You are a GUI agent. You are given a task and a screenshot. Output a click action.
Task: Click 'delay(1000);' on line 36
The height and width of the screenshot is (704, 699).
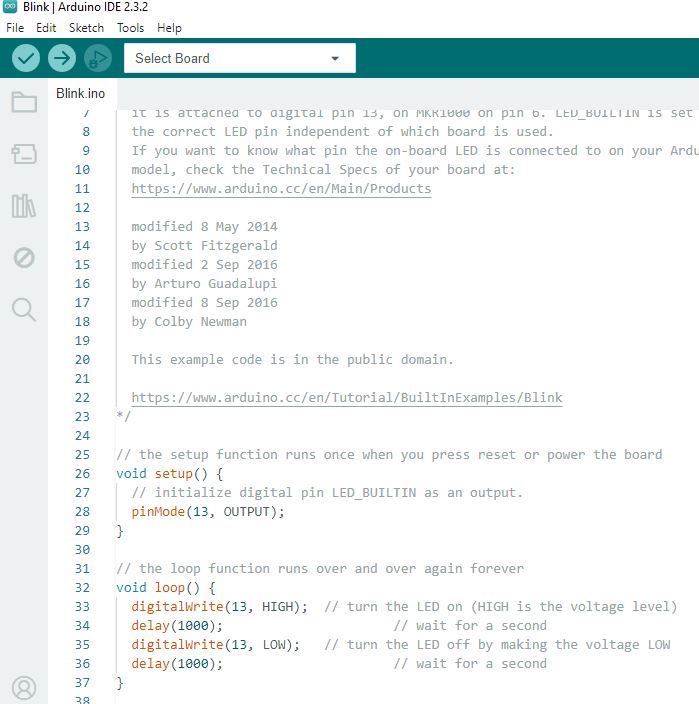(x=177, y=664)
